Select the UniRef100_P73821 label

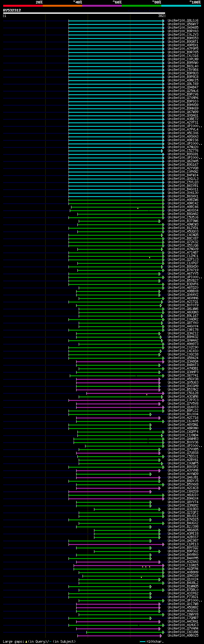tap(183, 597)
